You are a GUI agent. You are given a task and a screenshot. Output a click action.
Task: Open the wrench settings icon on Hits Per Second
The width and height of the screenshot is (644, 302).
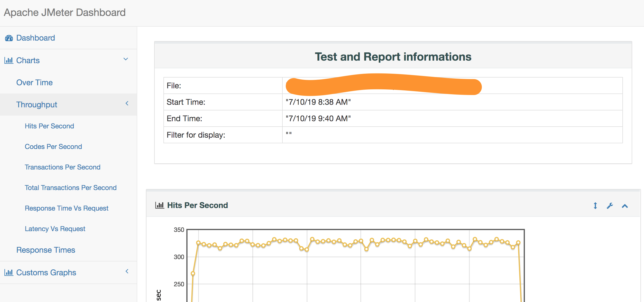tap(610, 206)
